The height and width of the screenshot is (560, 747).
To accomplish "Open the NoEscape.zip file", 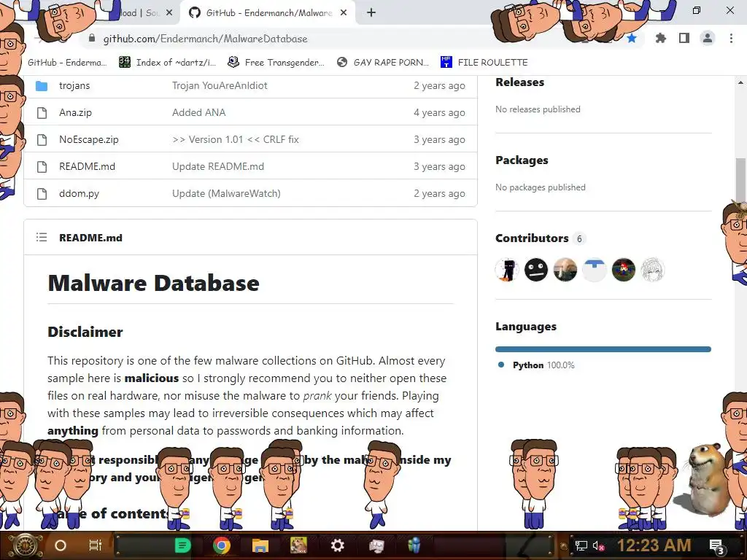I will coord(88,139).
